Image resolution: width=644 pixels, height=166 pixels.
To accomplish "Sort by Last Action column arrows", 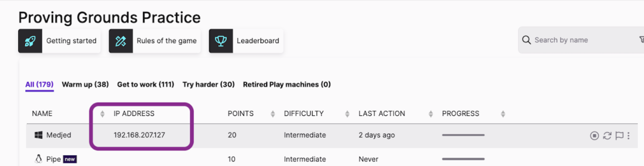I will (x=431, y=114).
